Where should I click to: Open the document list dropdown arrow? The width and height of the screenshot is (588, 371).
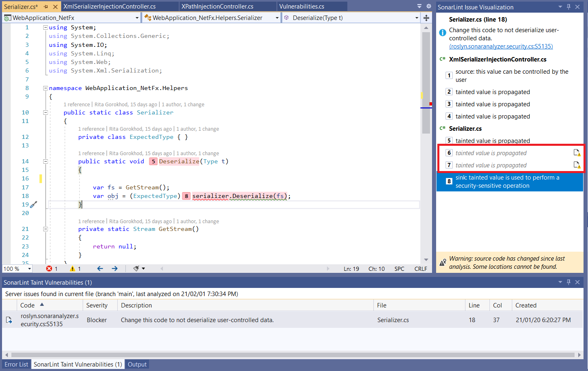419,6
